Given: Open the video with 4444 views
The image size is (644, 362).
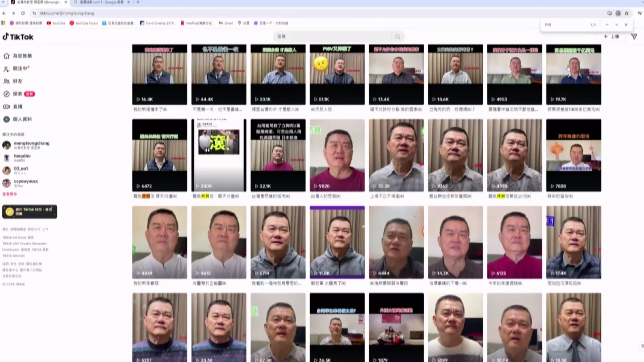Looking at the screenshot, I should click(396, 242).
